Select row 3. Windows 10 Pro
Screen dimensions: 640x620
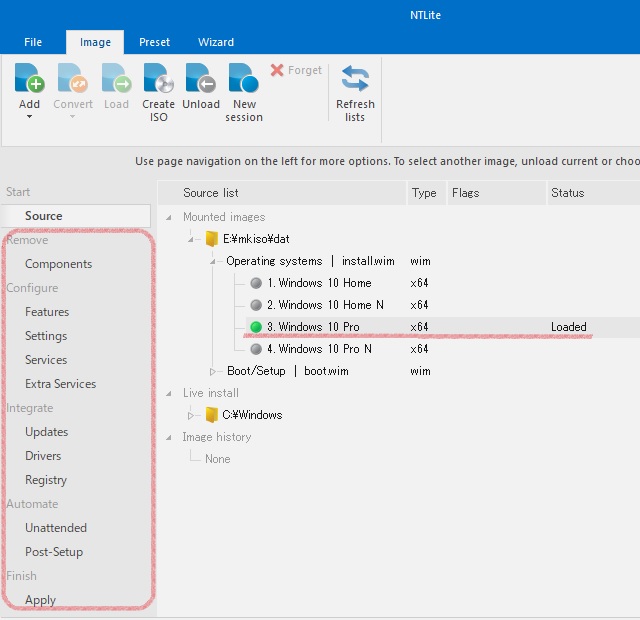[443, 327]
